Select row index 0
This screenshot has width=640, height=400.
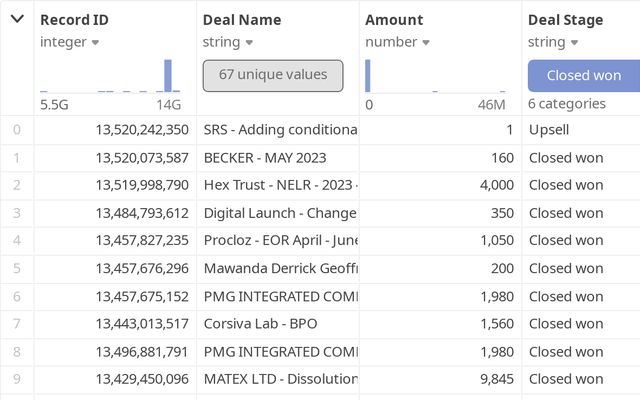click(16, 130)
